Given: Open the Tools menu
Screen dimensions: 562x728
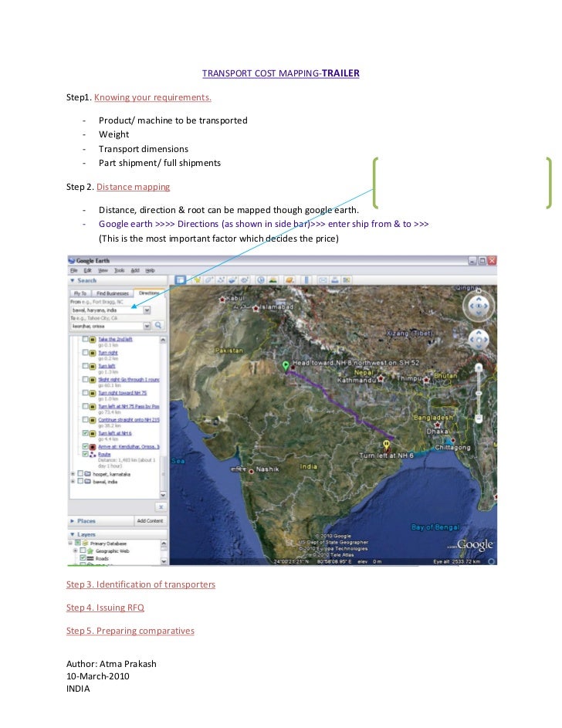Looking at the screenshot, I should 119,270.
